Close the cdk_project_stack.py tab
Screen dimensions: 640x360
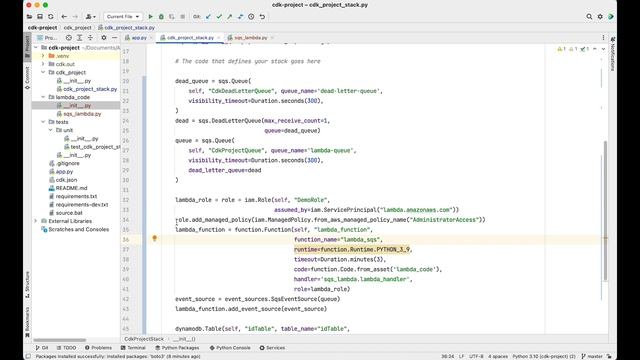pos(218,38)
